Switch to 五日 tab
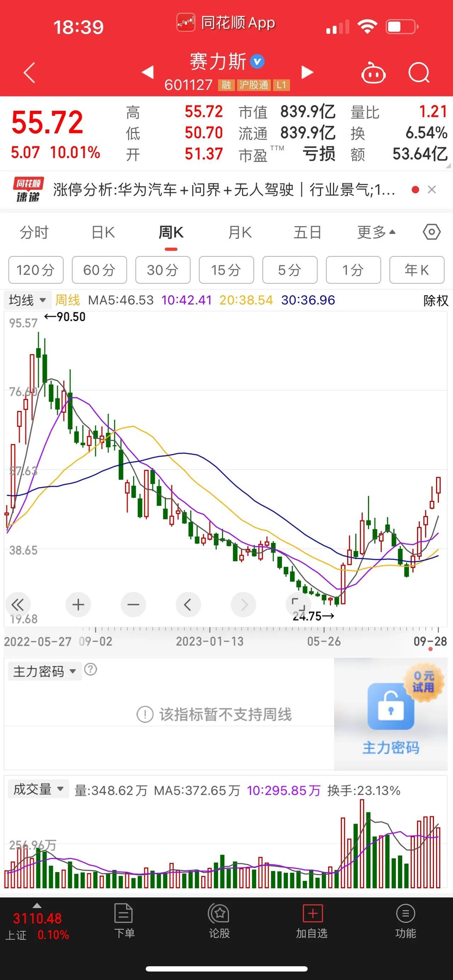The width and height of the screenshot is (453, 980). pyautogui.click(x=308, y=232)
